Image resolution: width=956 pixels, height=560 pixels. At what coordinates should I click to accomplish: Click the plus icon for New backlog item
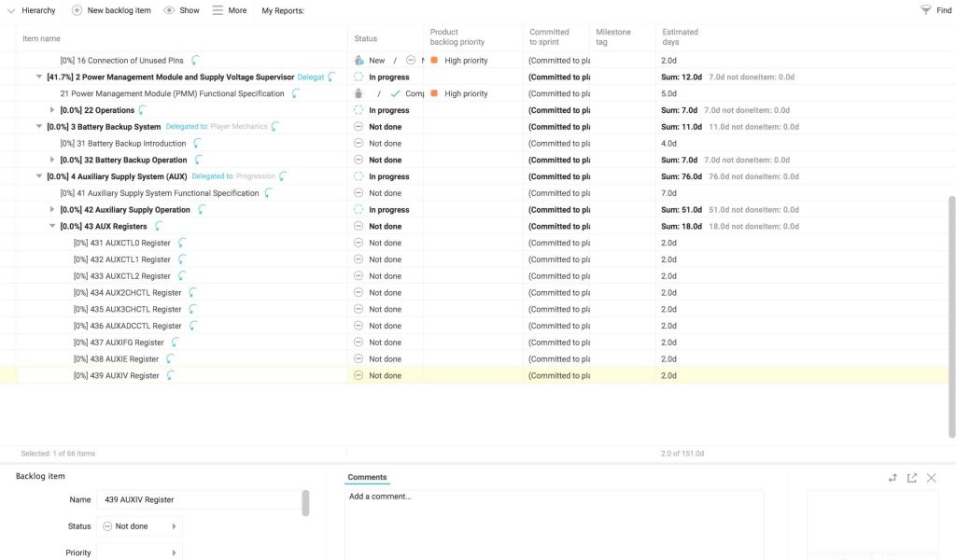pos(77,10)
